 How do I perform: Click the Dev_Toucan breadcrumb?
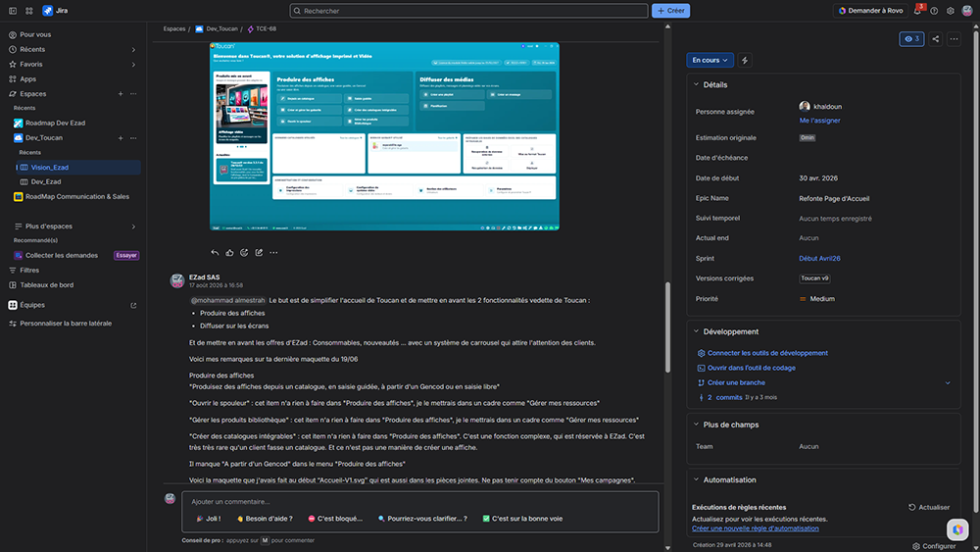coord(217,28)
